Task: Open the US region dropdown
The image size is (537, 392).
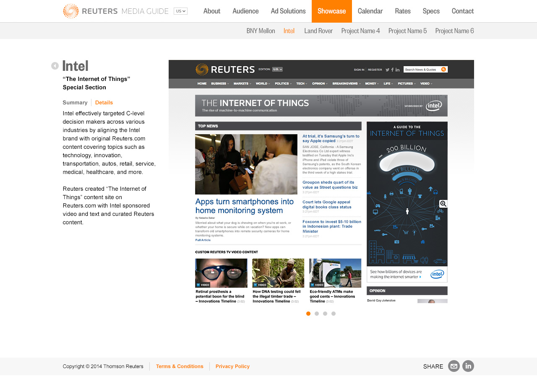Action: (180, 11)
